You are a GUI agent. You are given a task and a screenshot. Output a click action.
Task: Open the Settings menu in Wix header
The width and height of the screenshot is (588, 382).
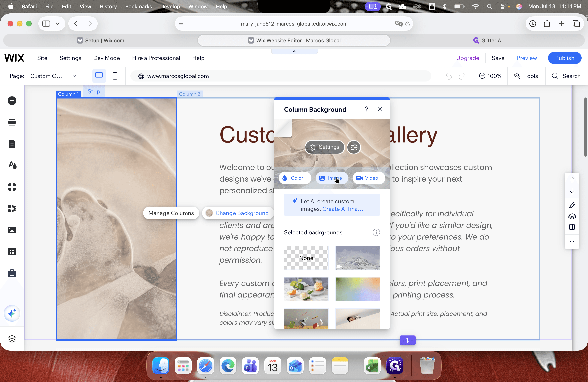[70, 58]
